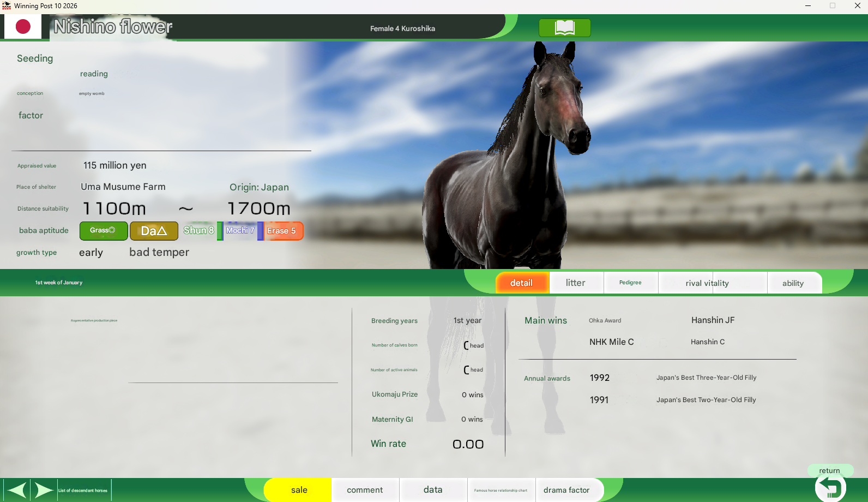This screenshot has height=502, width=868.
Task: Click Japan's Best Two-Year-Old Filly award
Action: pos(707,400)
